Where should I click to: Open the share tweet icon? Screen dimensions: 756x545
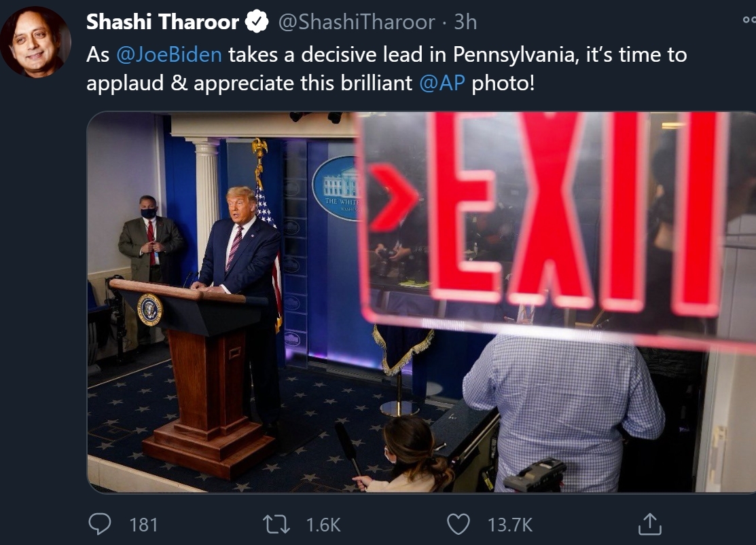tap(649, 524)
